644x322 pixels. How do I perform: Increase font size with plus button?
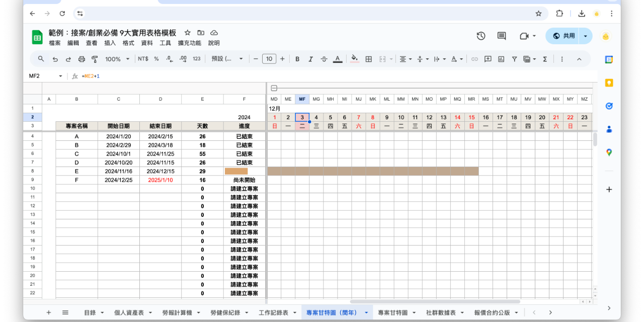coord(282,59)
